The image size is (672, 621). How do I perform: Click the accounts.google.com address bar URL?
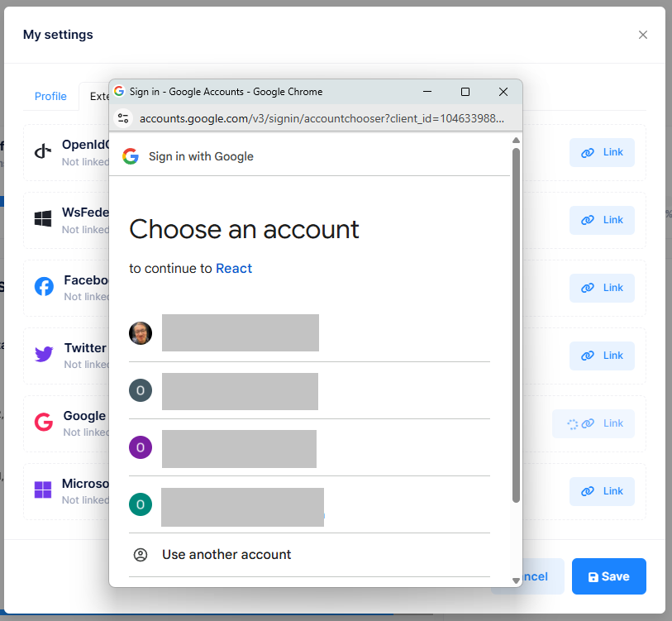tap(322, 118)
